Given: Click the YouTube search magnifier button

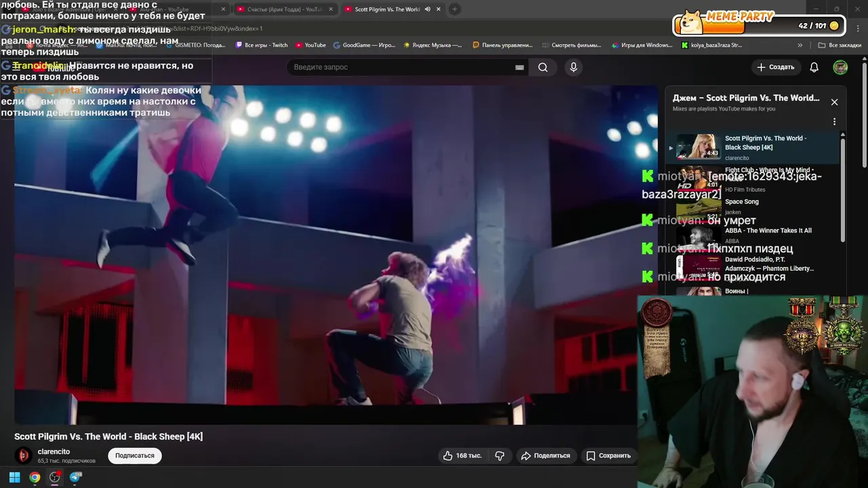Looking at the screenshot, I should click(542, 67).
